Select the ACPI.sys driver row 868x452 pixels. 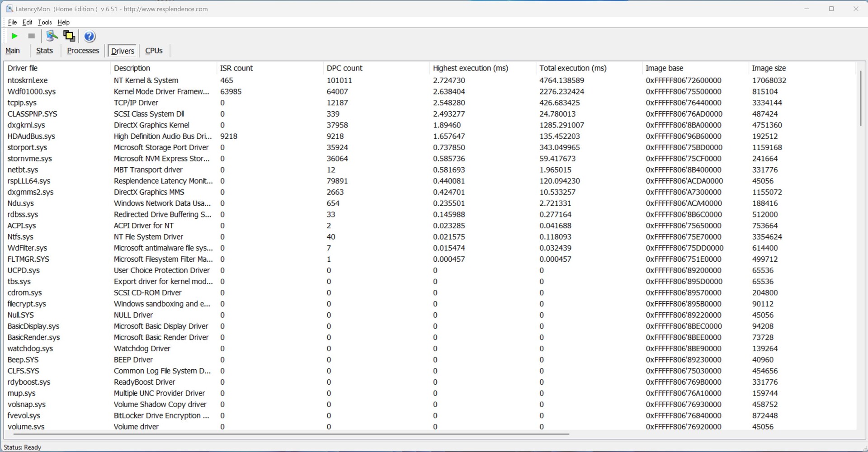point(429,226)
